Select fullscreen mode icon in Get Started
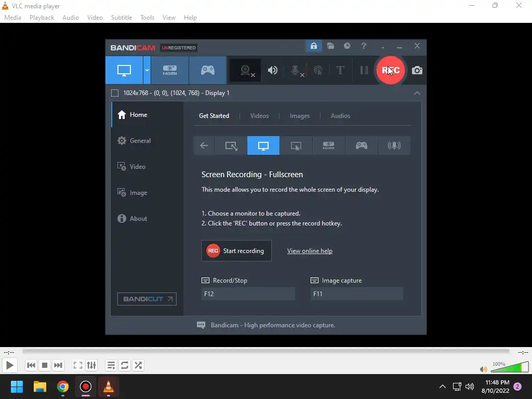 (x=263, y=145)
